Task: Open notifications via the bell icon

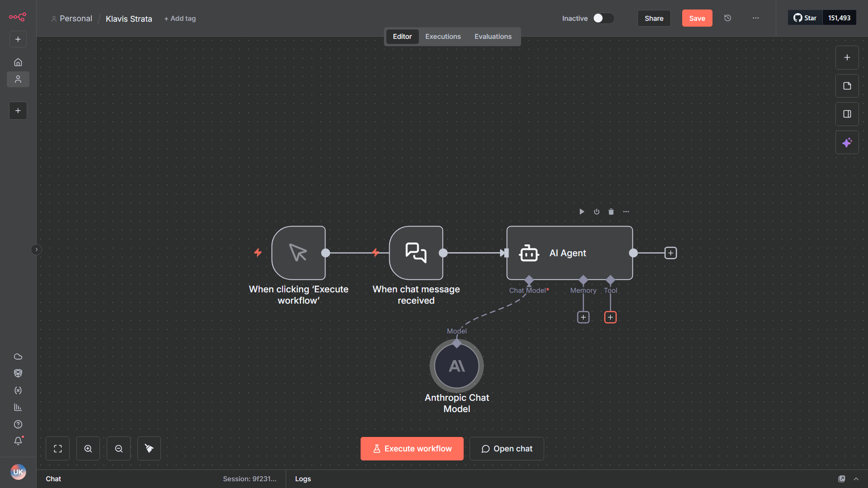Action: (x=18, y=441)
